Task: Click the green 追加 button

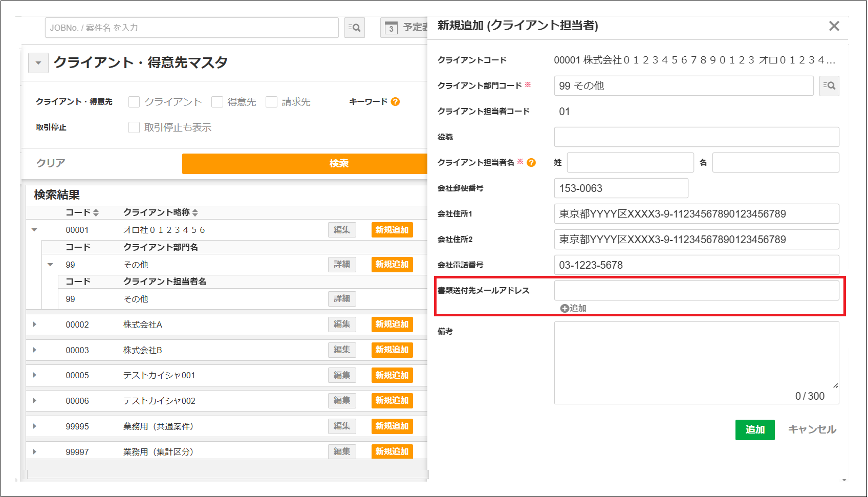Action: [x=754, y=429]
